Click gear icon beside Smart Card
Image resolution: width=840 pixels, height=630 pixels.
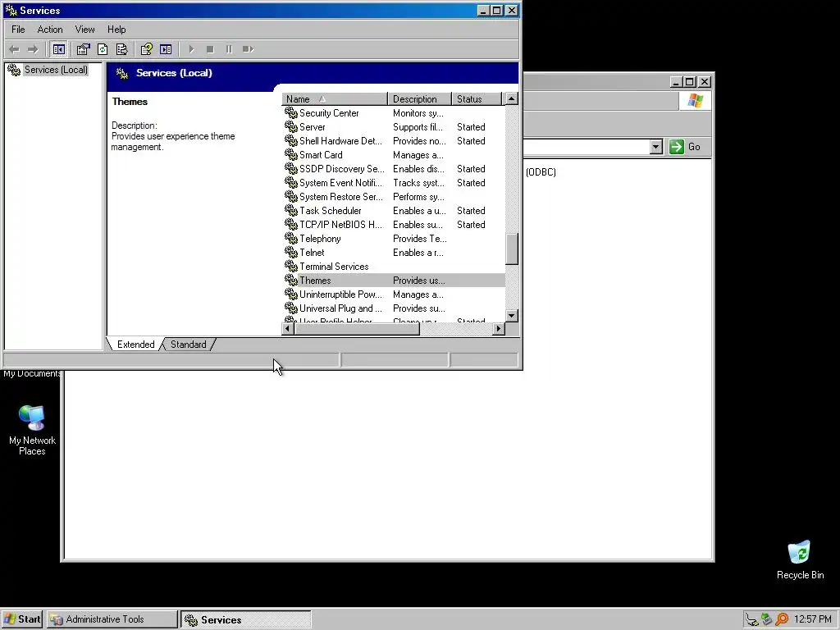click(291, 154)
